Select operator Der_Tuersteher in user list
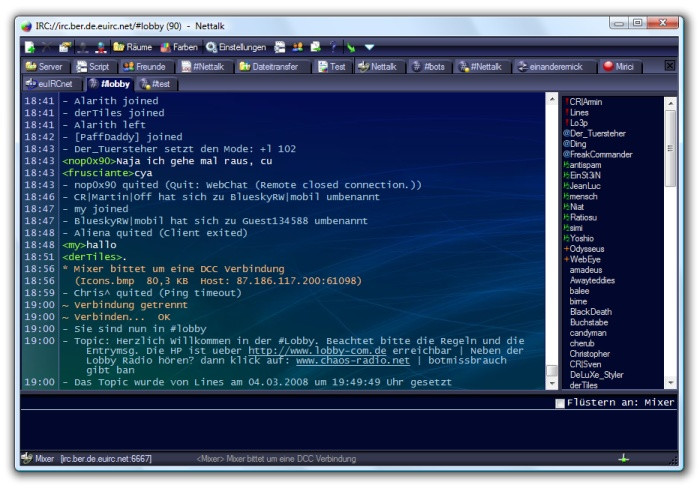The width and height of the screenshot is (700, 488). (x=594, y=133)
